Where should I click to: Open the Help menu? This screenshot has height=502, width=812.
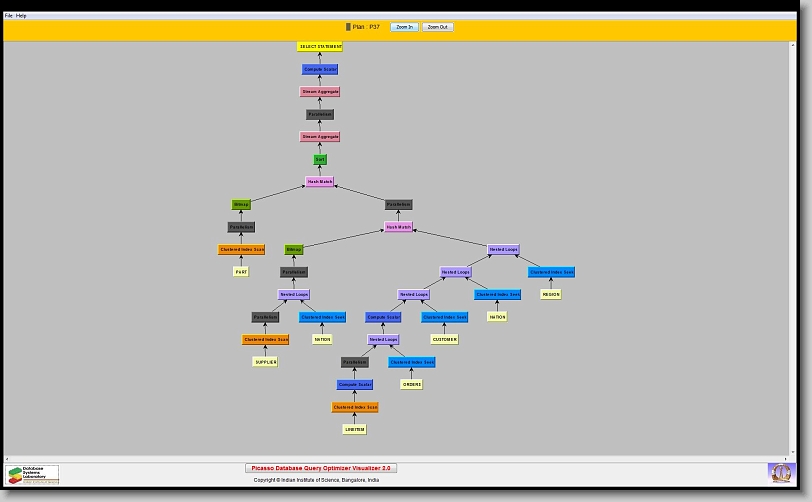click(x=21, y=16)
